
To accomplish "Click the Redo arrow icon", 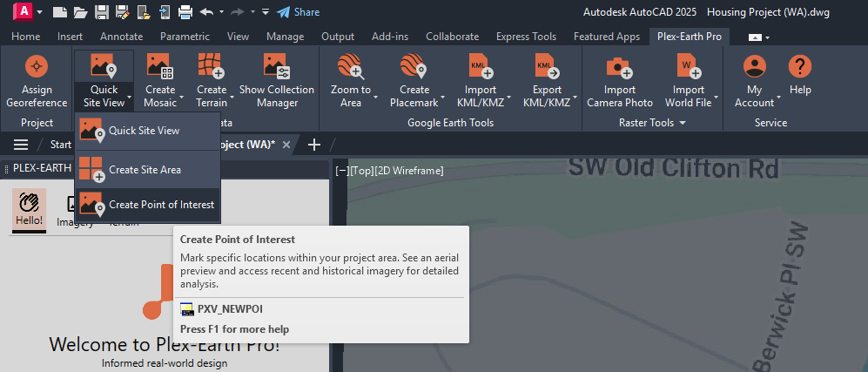I will pos(238,11).
